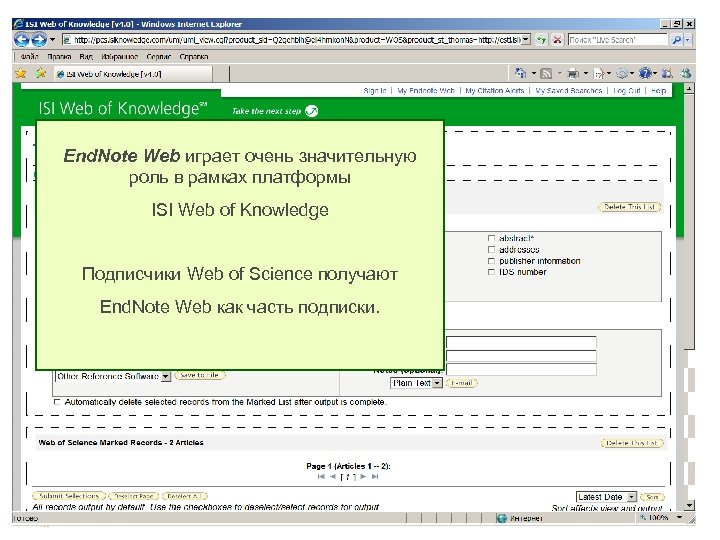Image resolution: width=720 pixels, height=540 pixels.
Task: Click the Log Out link
Action: [x=626, y=90]
